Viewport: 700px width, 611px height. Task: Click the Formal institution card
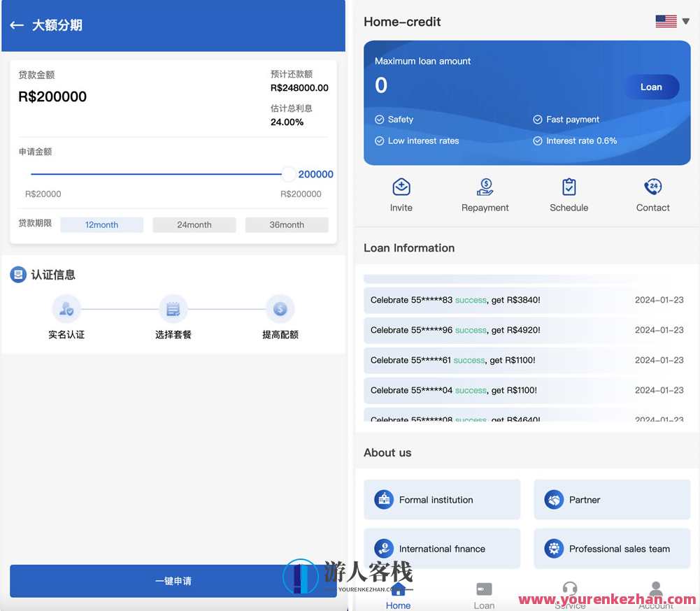441,499
